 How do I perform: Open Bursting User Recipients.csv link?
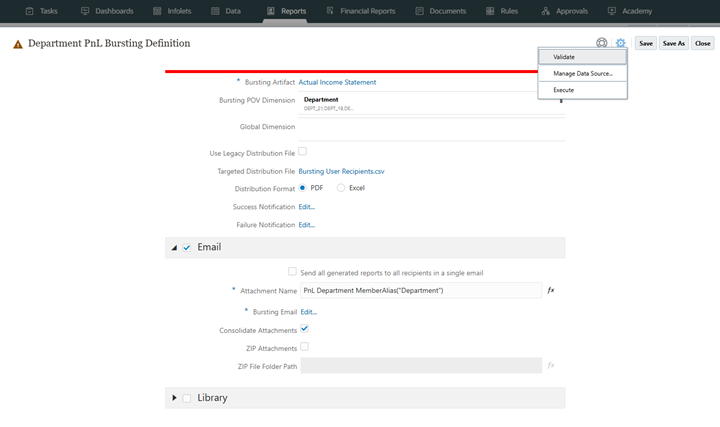click(x=341, y=171)
